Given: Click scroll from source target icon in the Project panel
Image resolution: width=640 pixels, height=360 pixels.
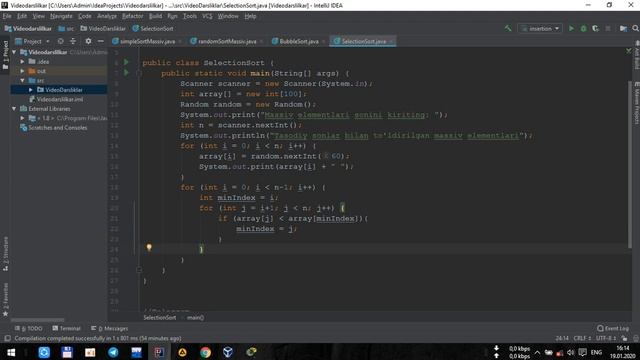Looking at the screenshot, I should click(x=60, y=41).
